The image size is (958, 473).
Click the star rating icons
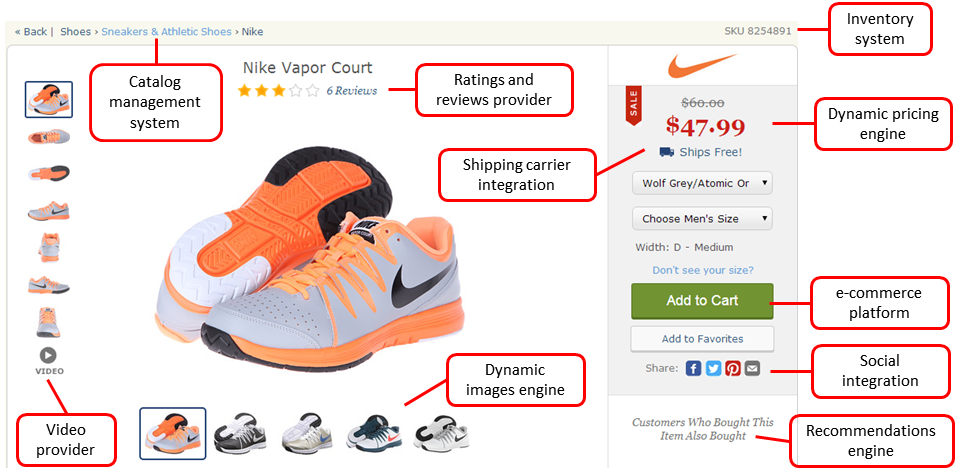pos(278,91)
